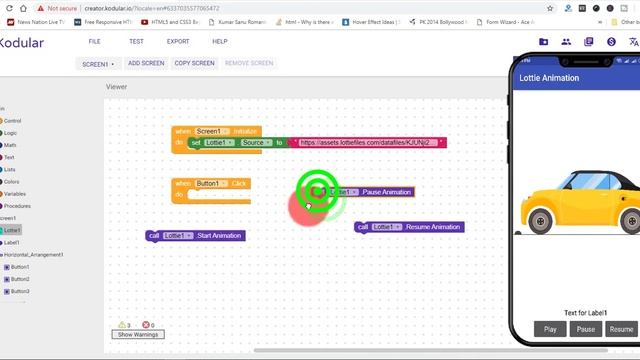Click the ADD SCREEN button
The image size is (640, 360).
coord(146,63)
